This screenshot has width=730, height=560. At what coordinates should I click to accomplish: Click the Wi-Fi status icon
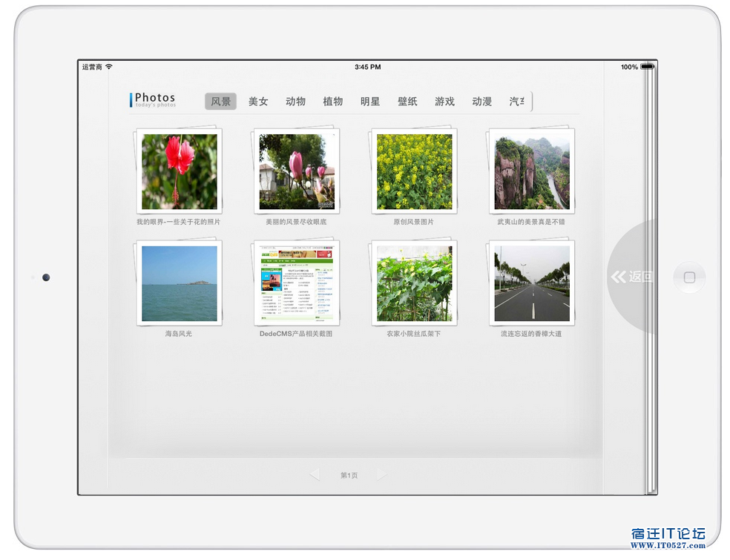pyautogui.click(x=109, y=67)
